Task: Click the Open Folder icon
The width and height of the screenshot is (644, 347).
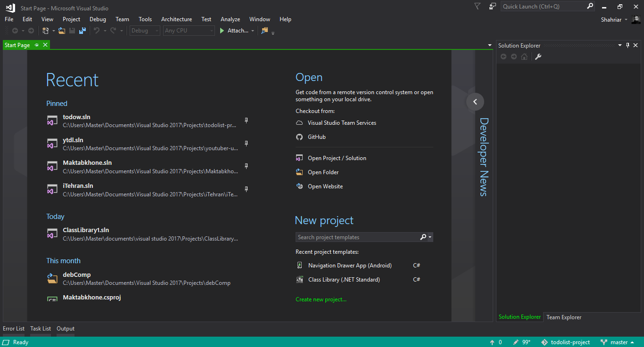Action: (299, 172)
